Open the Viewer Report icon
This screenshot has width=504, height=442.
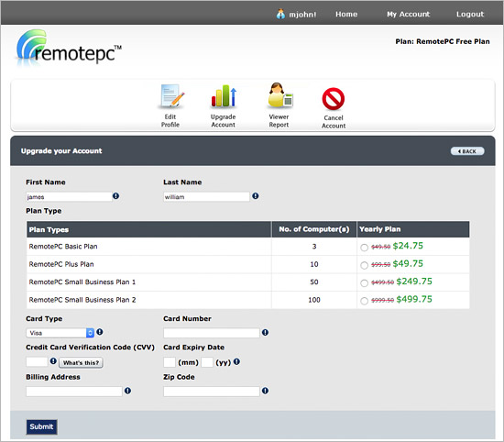[x=279, y=95]
